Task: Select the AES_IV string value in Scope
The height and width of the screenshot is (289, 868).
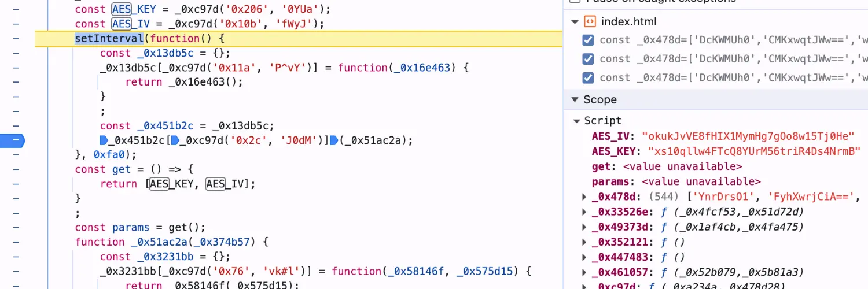Action: (x=748, y=136)
